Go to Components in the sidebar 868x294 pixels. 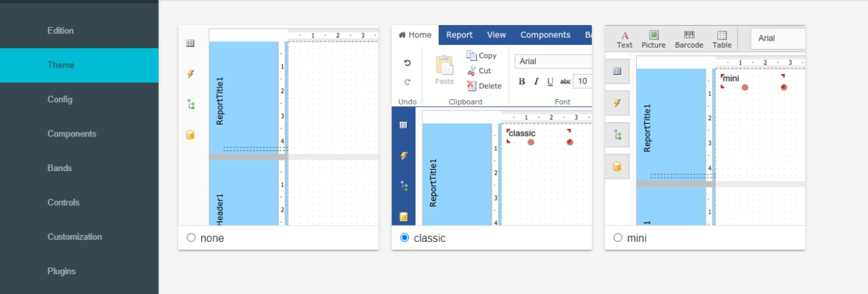tap(72, 134)
